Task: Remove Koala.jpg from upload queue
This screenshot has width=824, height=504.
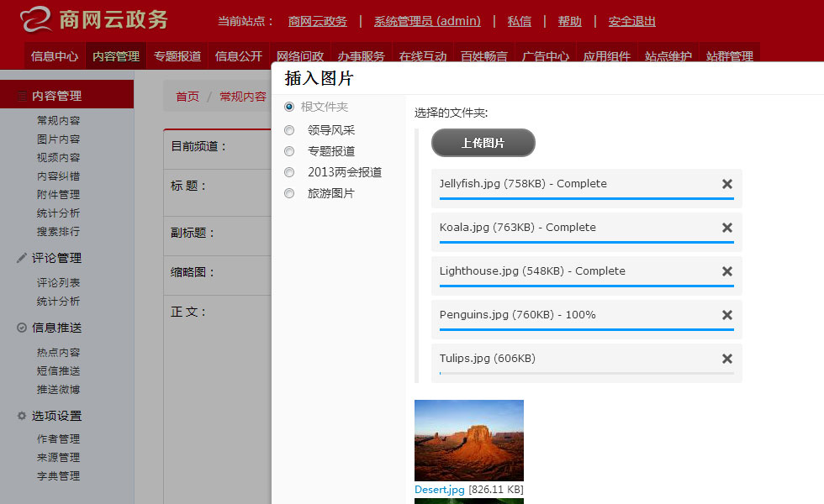Action: point(727,228)
